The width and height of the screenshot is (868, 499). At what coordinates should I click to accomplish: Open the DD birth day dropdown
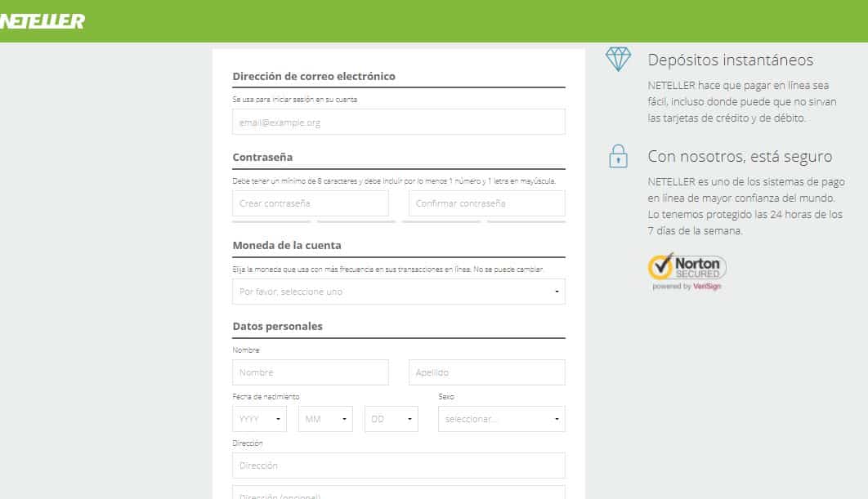(x=391, y=419)
